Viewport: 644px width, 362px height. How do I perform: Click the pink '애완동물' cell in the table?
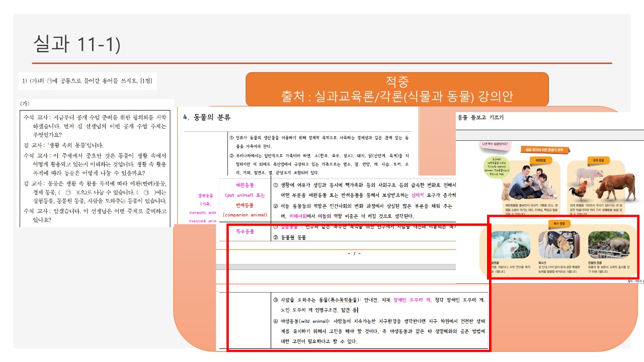[245, 185]
